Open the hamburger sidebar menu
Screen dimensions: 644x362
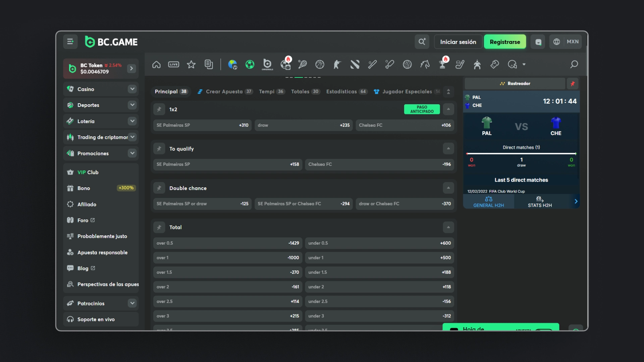click(70, 42)
